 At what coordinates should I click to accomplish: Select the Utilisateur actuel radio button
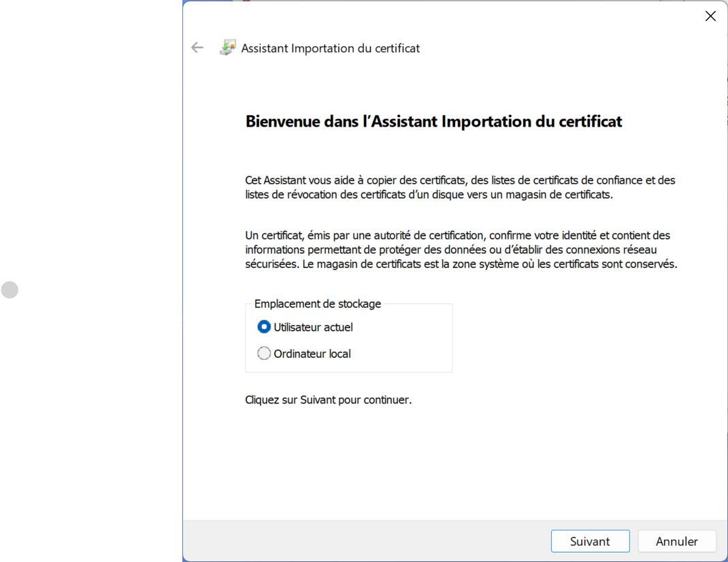point(264,327)
